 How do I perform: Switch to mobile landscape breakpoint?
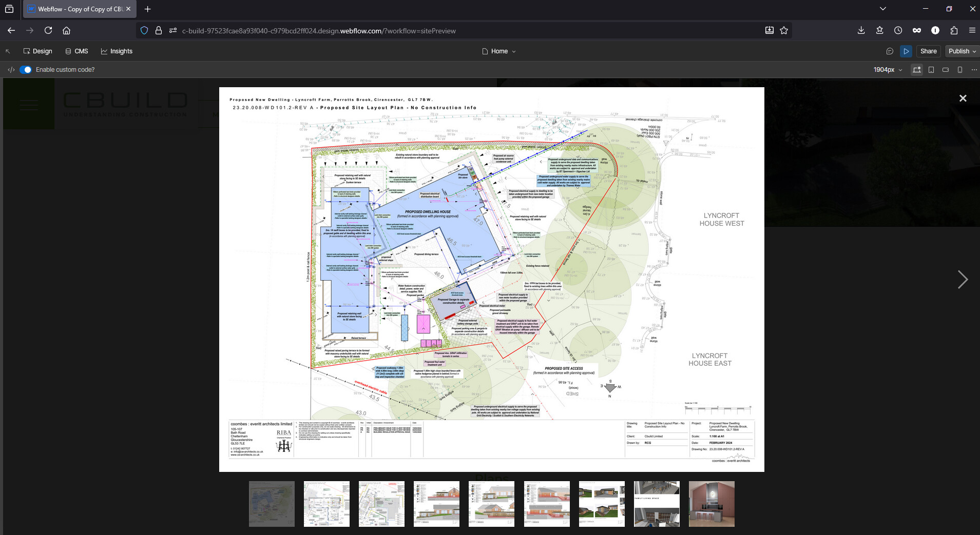point(946,70)
